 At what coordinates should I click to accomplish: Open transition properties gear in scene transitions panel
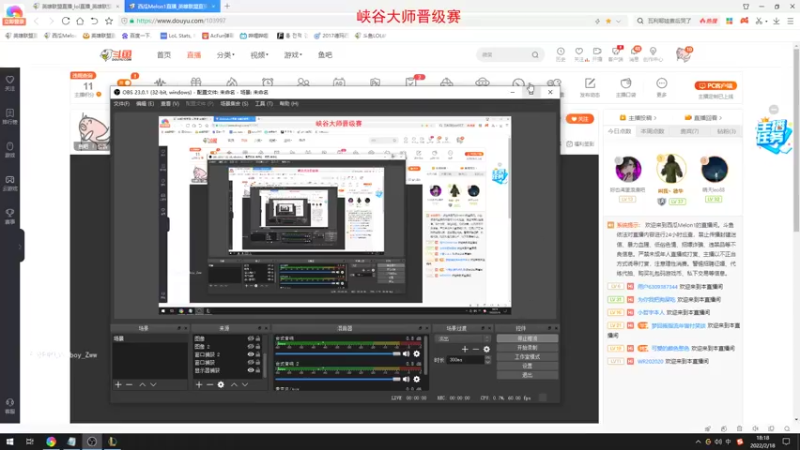pyautogui.click(x=487, y=349)
